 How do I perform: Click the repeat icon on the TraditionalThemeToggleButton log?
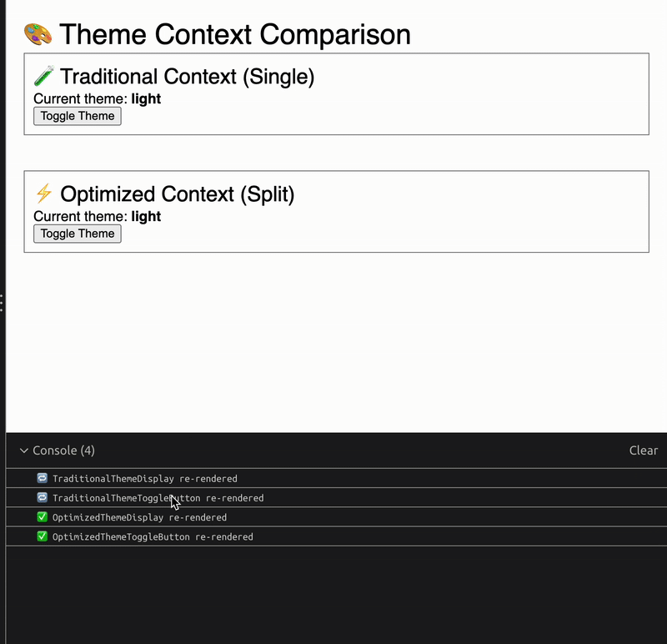43,497
